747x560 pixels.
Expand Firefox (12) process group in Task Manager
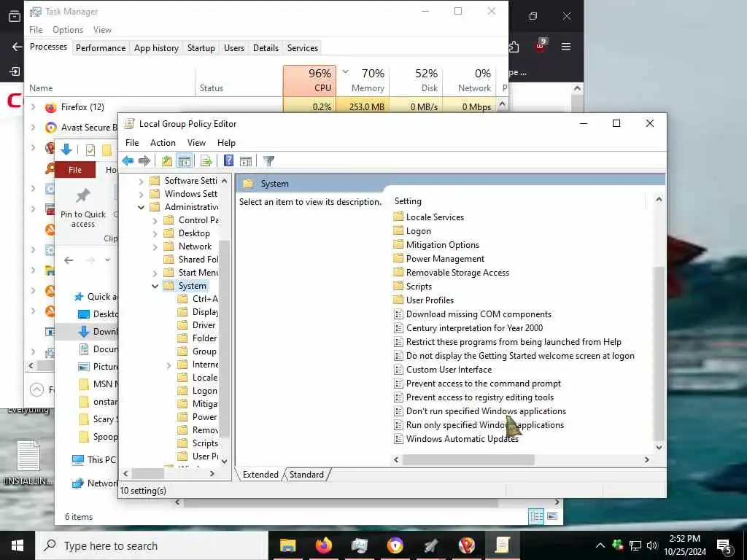33,107
